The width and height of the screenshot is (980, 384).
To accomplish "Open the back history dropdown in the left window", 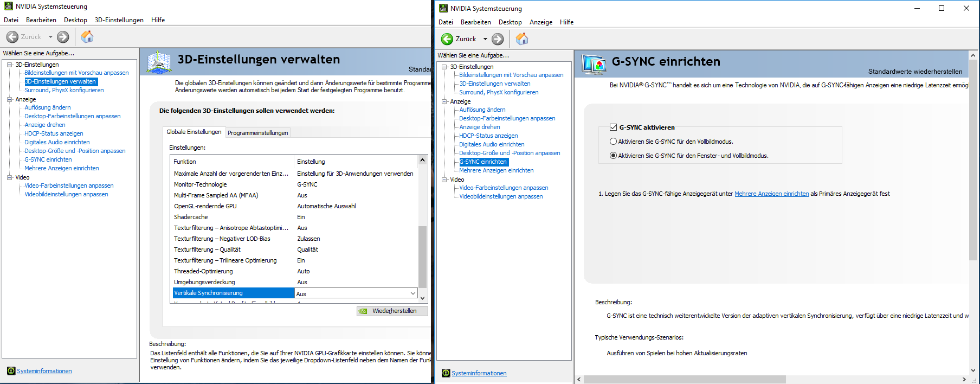I will (x=50, y=37).
